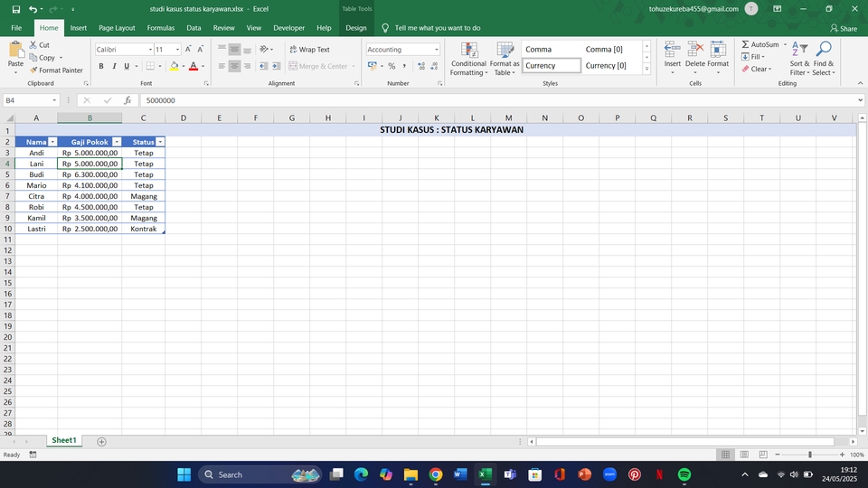This screenshot has width=868, height=488.
Task: Toggle align text left
Action: click(222, 66)
